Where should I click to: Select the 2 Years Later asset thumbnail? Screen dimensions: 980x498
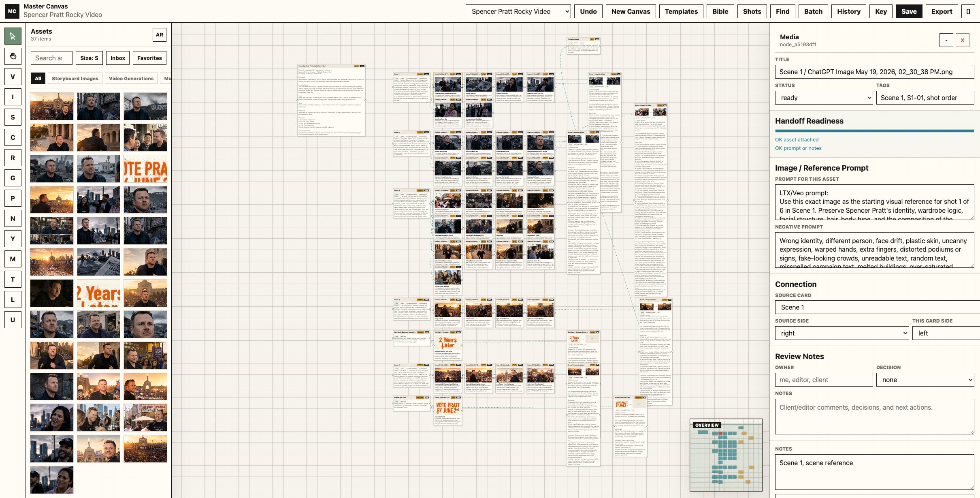(x=98, y=293)
